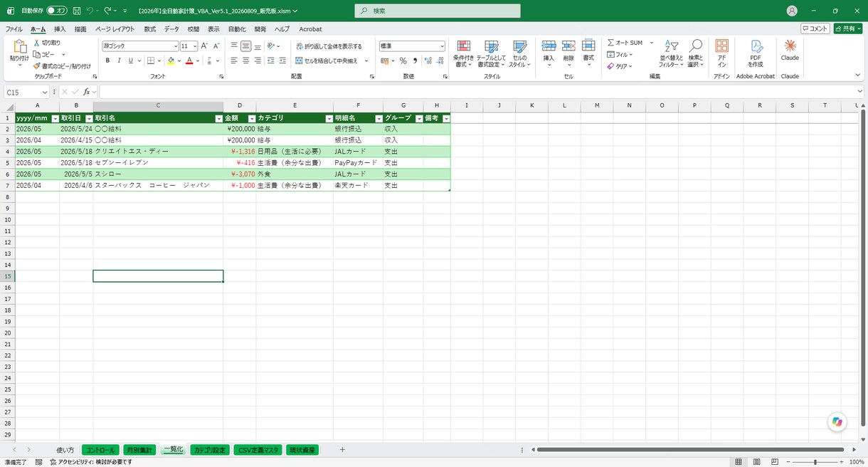The width and height of the screenshot is (868, 467).
Task: Switch to the 月別集計 sheet tab
Action: [x=139, y=450]
